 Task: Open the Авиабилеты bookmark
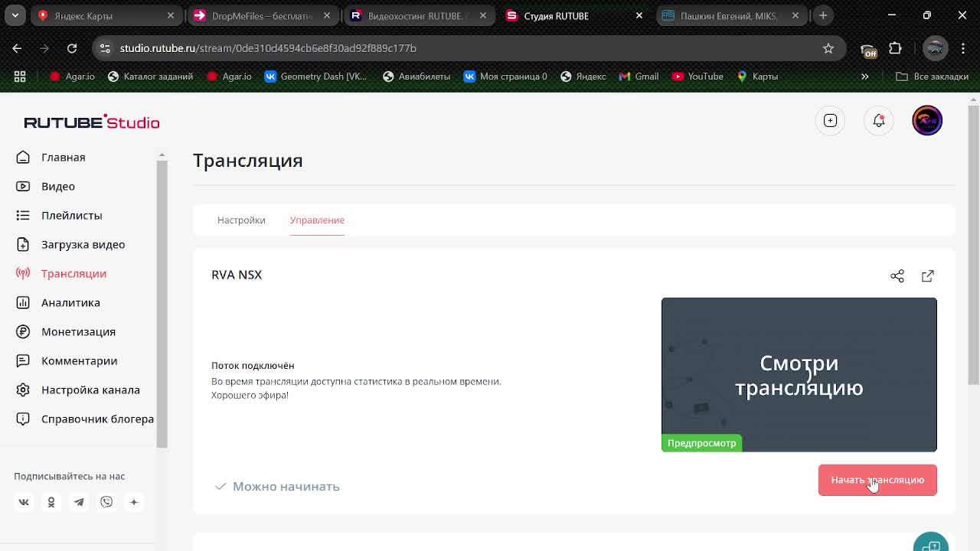pos(416,77)
